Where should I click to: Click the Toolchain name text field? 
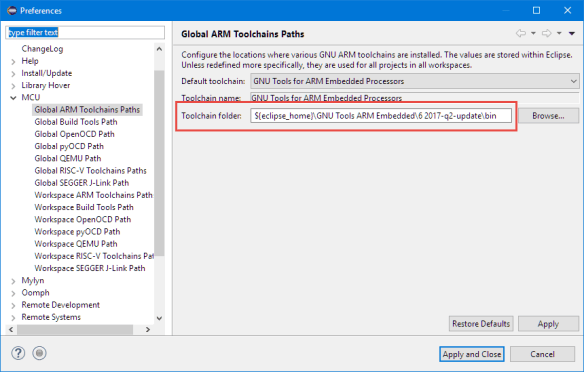(x=414, y=98)
